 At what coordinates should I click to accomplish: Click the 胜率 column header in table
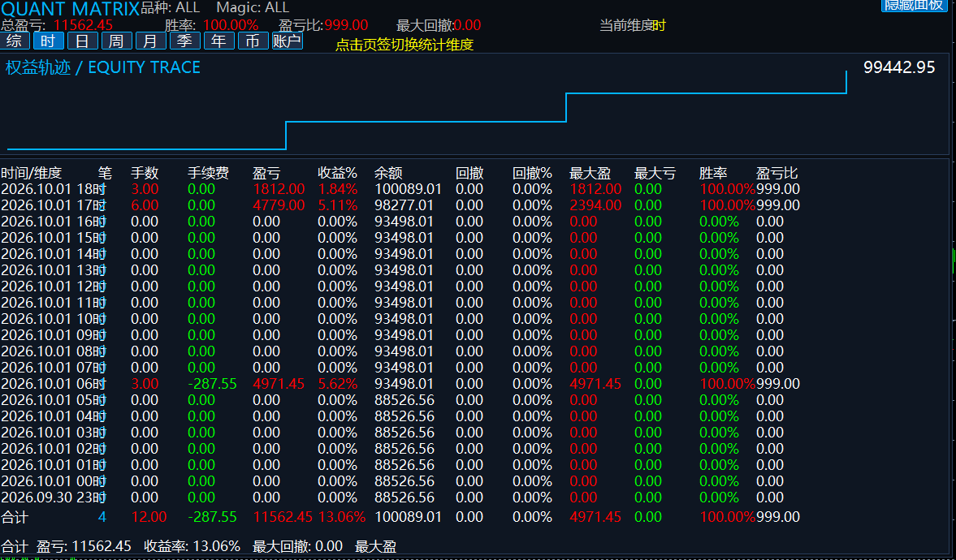(x=713, y=173)
